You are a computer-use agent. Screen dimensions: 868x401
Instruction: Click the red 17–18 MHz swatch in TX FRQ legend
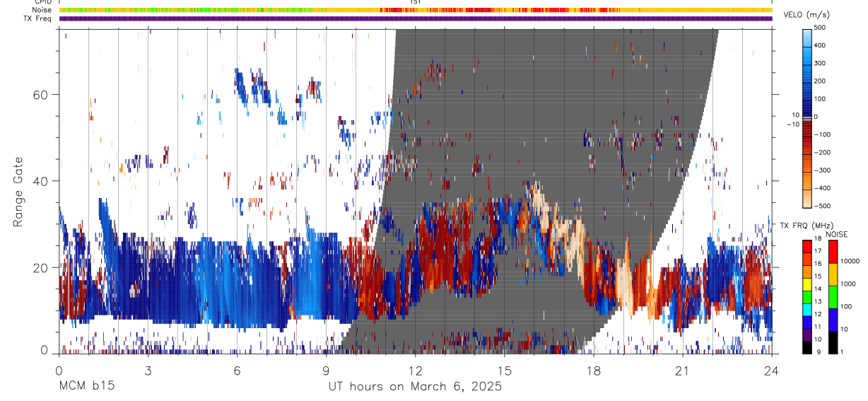click(x=808, y=245)
